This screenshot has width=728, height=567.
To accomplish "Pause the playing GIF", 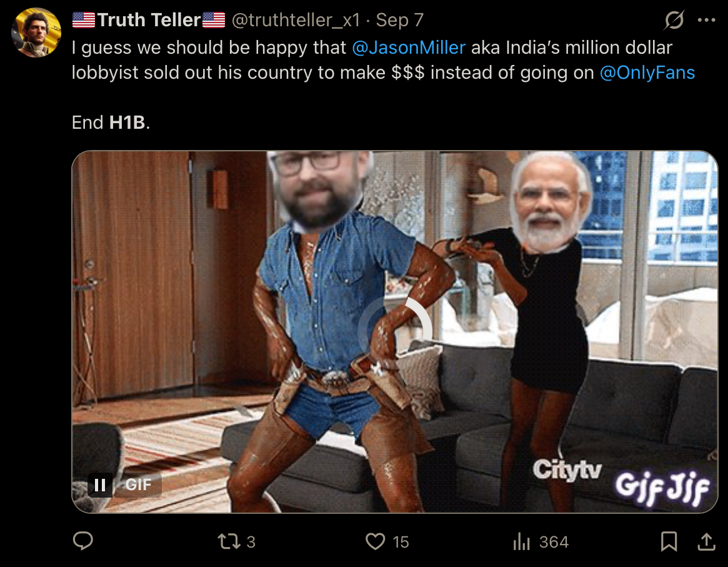I will 100,485.
